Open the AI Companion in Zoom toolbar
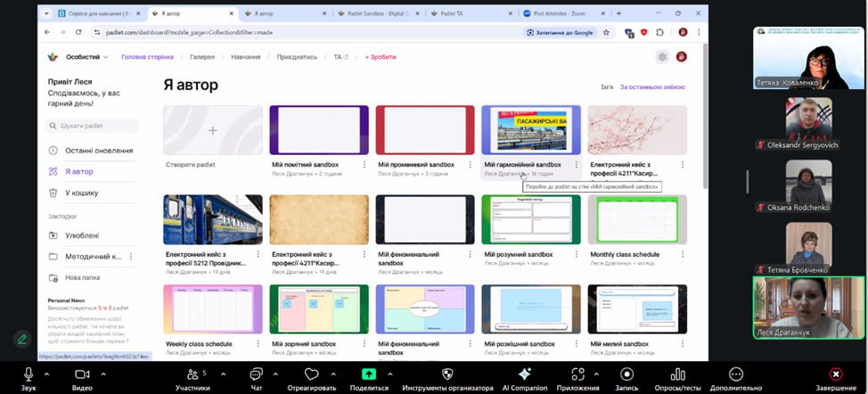 click(524, 374)
